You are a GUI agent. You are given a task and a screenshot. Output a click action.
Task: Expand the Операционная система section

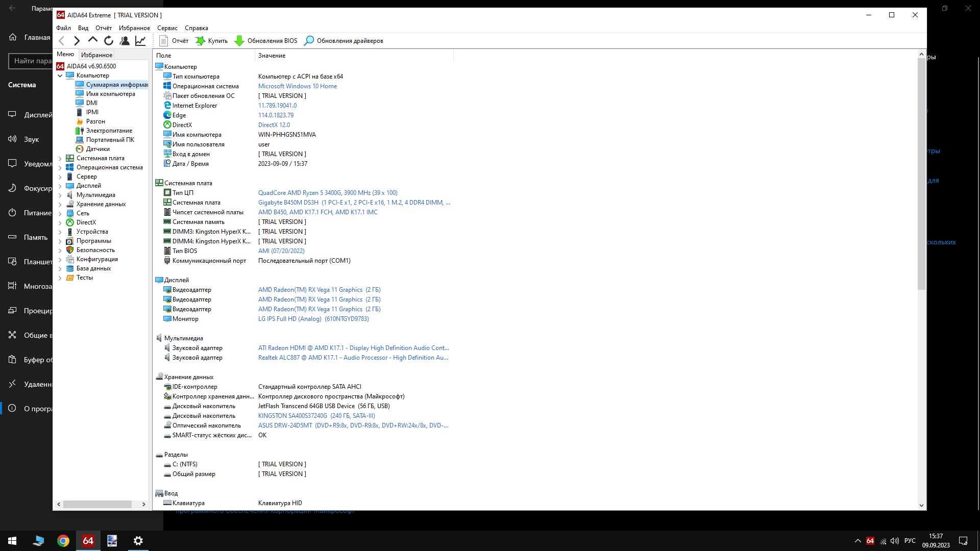(x=59, y=167)
